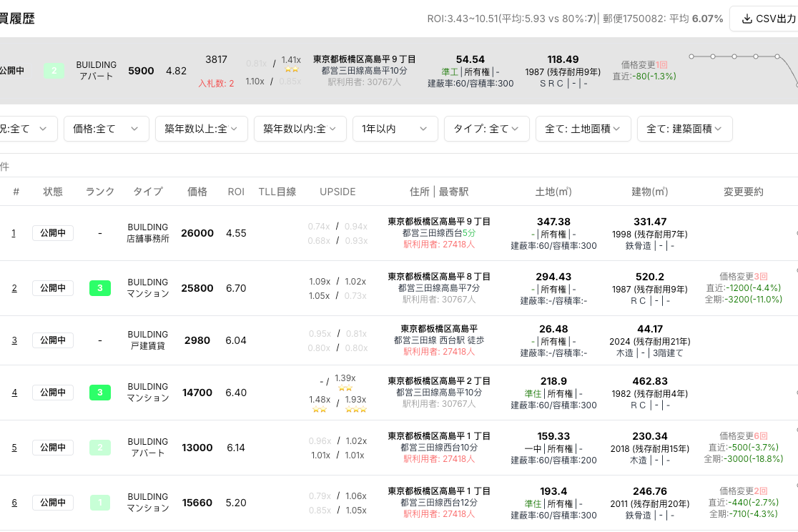The image size is (798, 532).
Task: Click price value 2980
Action: coord(197,340)
